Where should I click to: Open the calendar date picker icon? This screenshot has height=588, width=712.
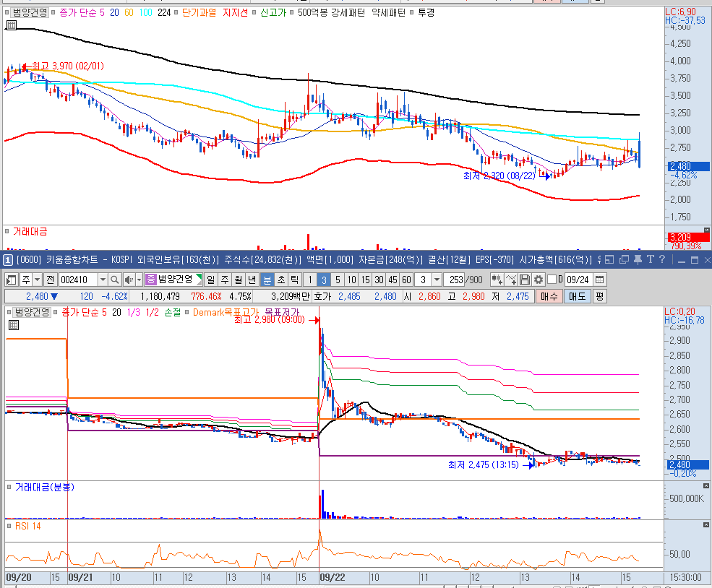click(599, 280)
